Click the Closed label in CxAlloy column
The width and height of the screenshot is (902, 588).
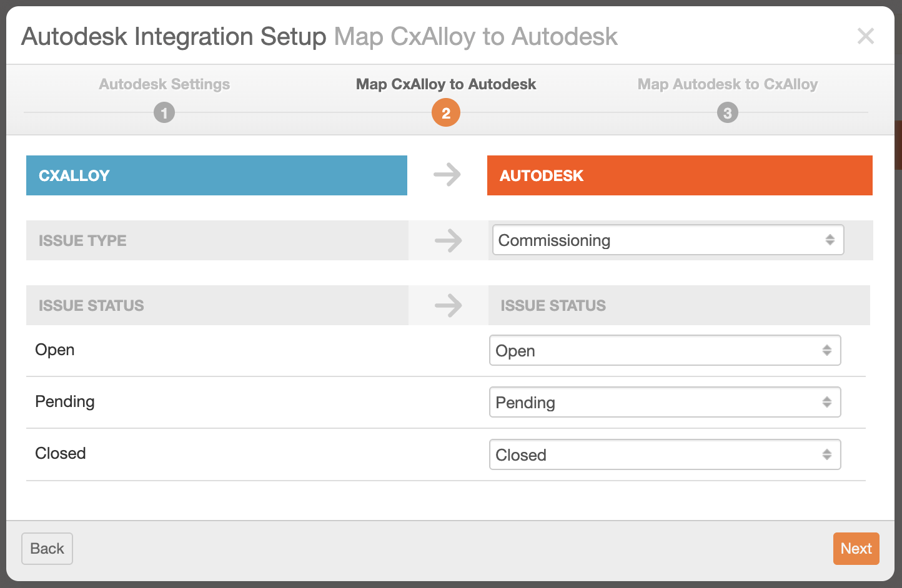coord(61,453)
